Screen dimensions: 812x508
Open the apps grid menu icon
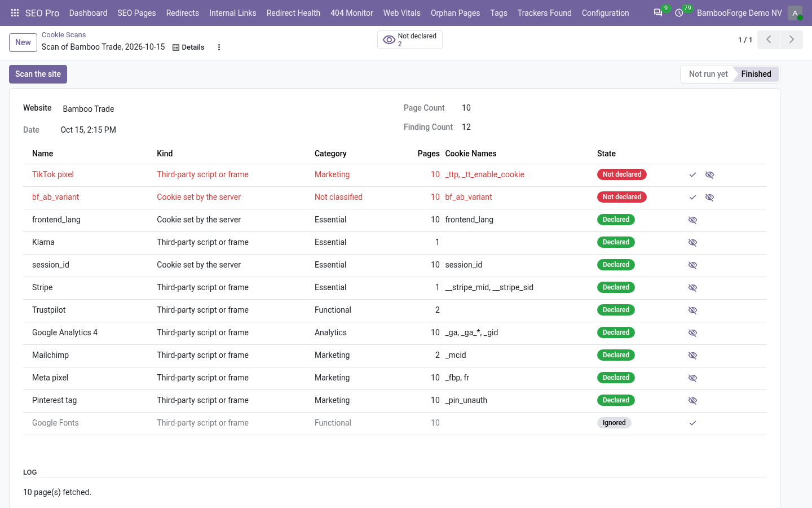[x=15, y=12]
